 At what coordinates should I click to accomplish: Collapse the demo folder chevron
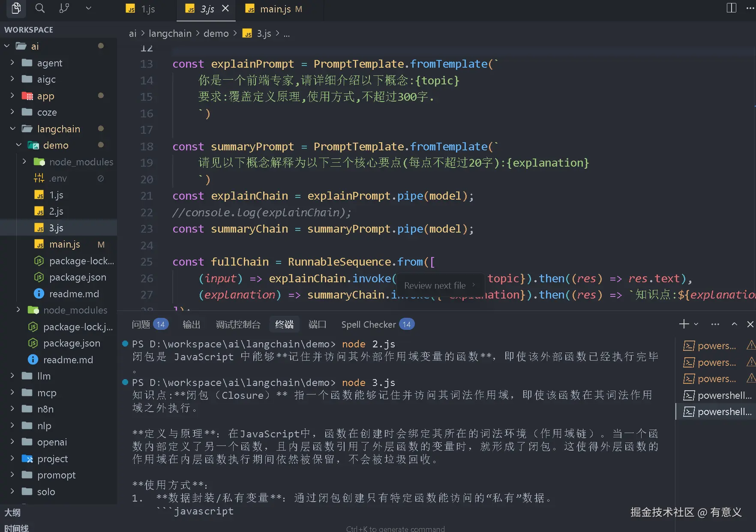[x=18, y=145]
